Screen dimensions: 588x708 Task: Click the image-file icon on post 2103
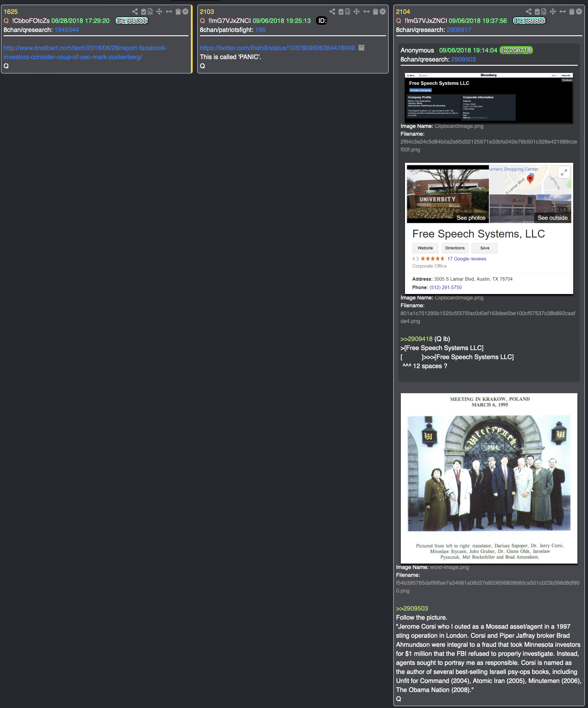pos(348,11)
